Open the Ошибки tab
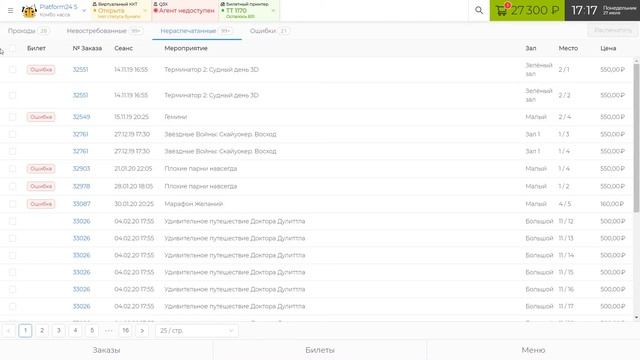640x360 pixels. pos(269,31)
